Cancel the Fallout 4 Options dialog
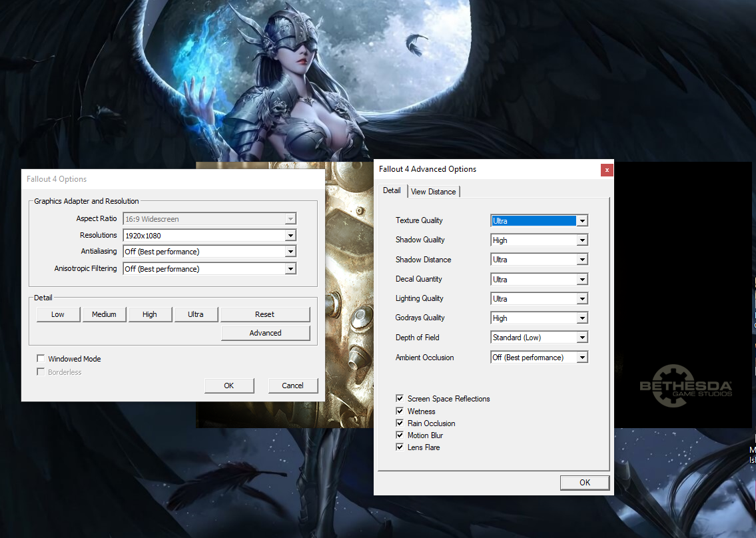Viewport: 756px width, 538px height. [292, 386]
